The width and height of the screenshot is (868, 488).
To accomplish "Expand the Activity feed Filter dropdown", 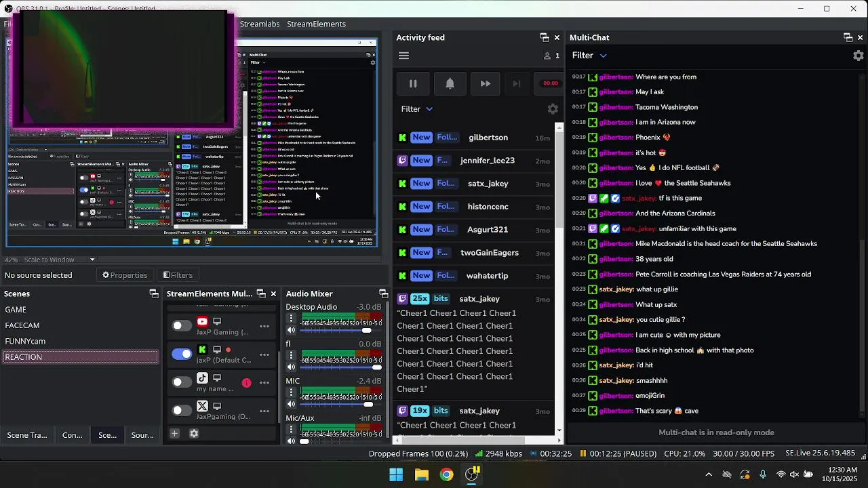I will (x=417, y=108).
